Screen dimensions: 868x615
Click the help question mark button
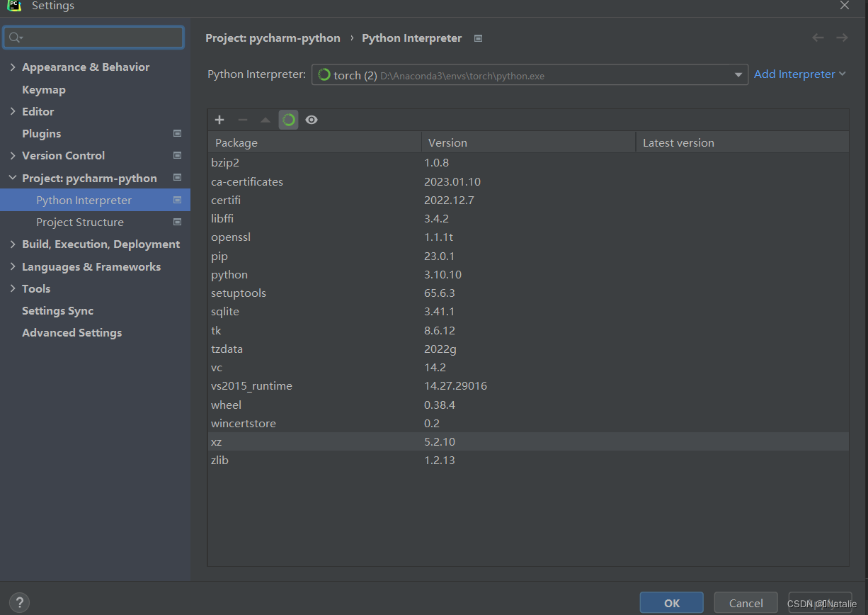pos(19,603)
